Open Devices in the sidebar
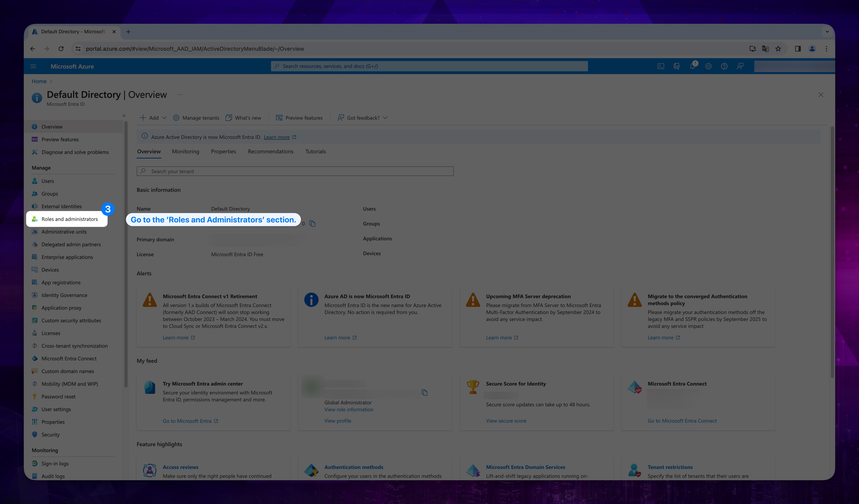This screenshot has height=504, width=859. click(50, 270)
